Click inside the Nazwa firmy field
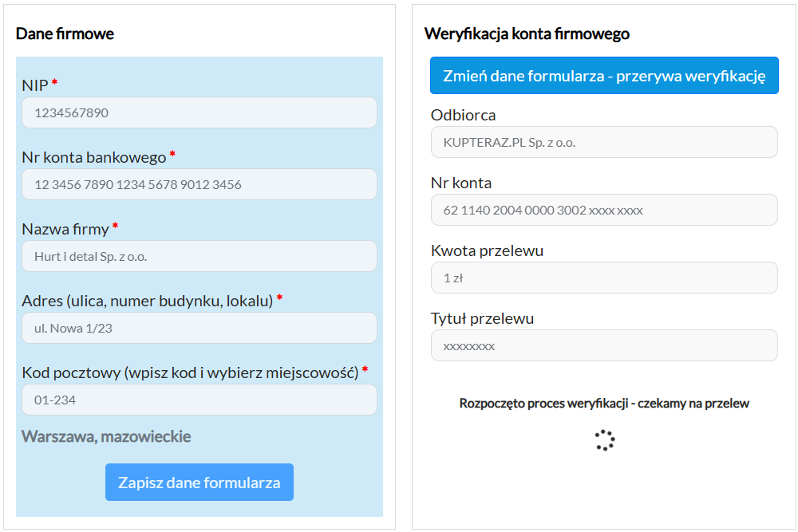This screenshot has height=532, width=798. [199, 256]
